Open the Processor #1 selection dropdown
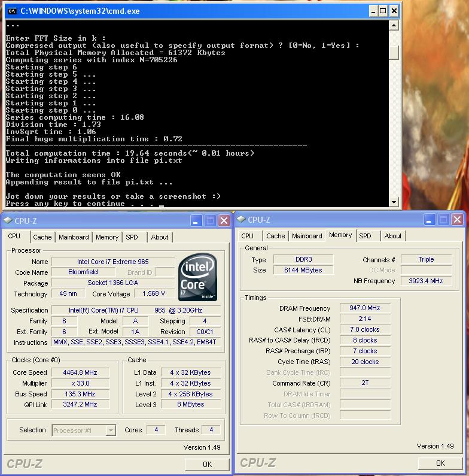The height and width of the screenshot is (476, 469). [111, 430]
